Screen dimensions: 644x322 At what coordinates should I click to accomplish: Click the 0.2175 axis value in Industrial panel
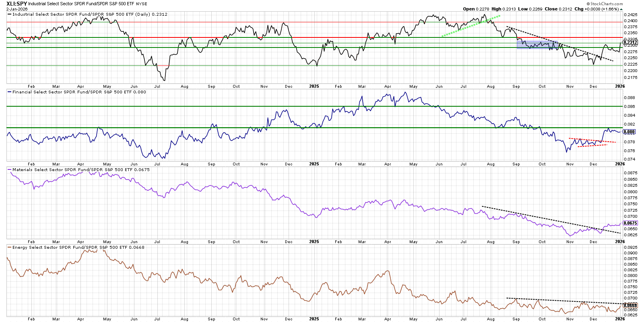[631, 78]
